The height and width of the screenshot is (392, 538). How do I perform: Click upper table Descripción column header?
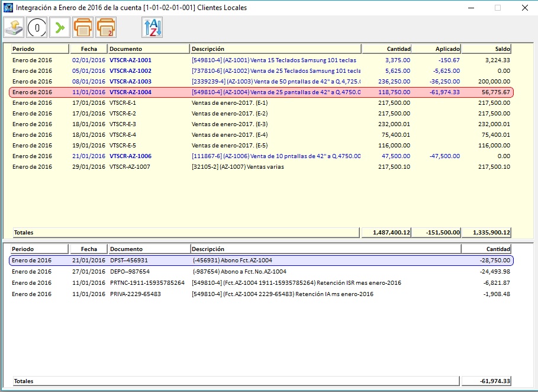coord(276,49)
